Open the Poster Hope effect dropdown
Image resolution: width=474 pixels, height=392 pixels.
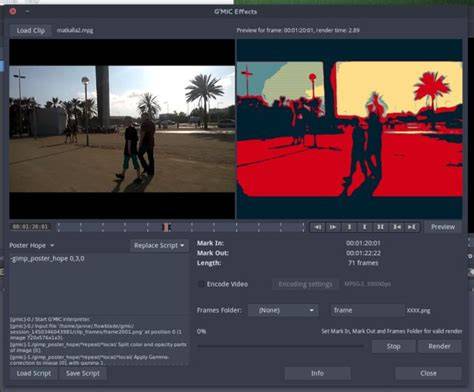coord(32,245)
